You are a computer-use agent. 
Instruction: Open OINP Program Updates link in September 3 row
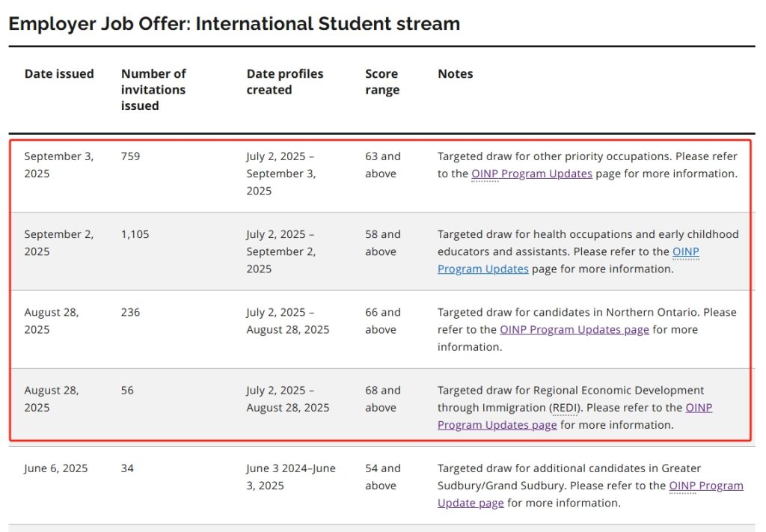531,174
